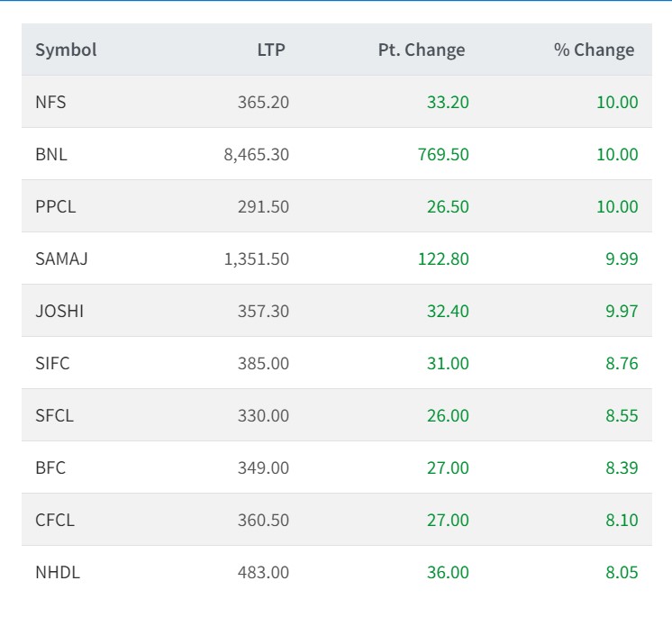This screenshot has height=617, width=672.
Task: Open the NFS stock symbol
Action: point(50,102)
